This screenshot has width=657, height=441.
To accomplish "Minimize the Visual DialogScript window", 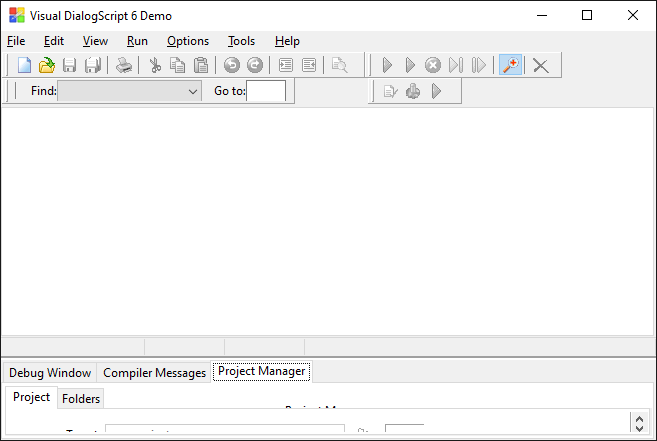I will [542, 16].
